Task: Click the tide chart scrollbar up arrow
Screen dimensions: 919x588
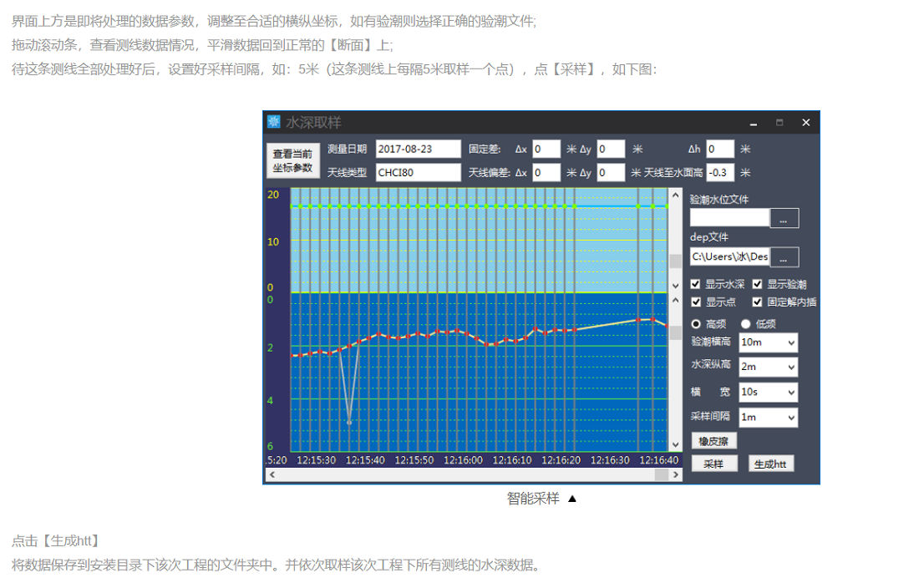Action: (675, 195)
